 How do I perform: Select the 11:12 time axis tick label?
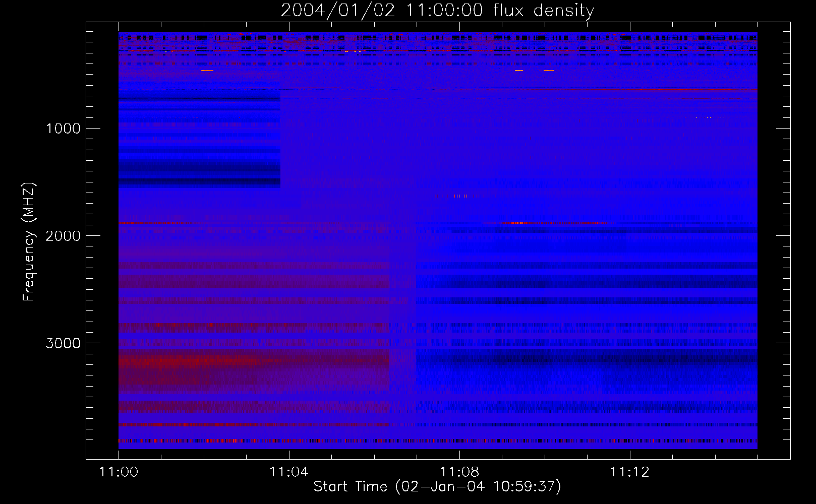[x=630, y=472]
